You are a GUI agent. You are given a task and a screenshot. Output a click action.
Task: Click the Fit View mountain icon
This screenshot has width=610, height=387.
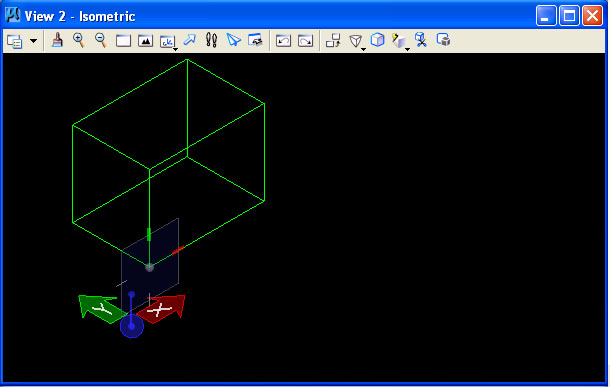pos(145,41)
